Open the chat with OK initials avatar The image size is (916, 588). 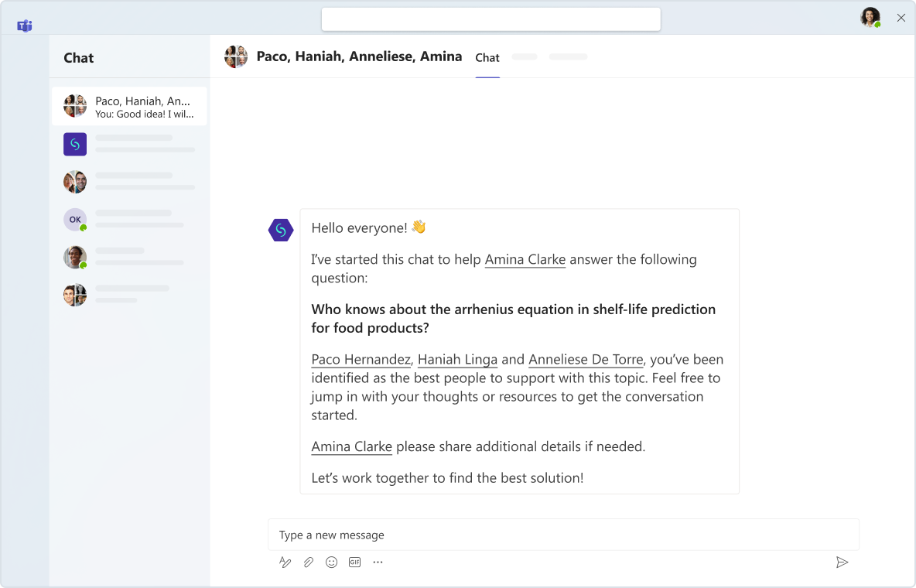pyautogui.click(x=75, y=220)
